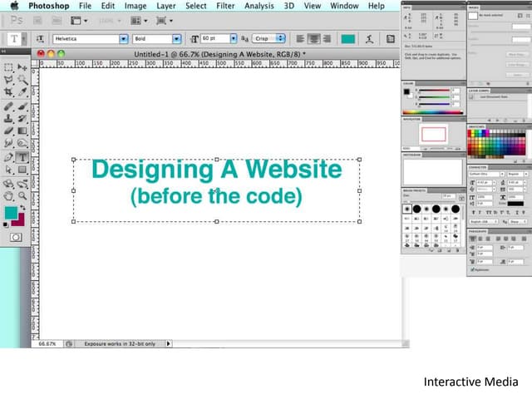Select the Rectangular Marquee tool
Viewport: 532px width, 399px height.
(8, 66)
